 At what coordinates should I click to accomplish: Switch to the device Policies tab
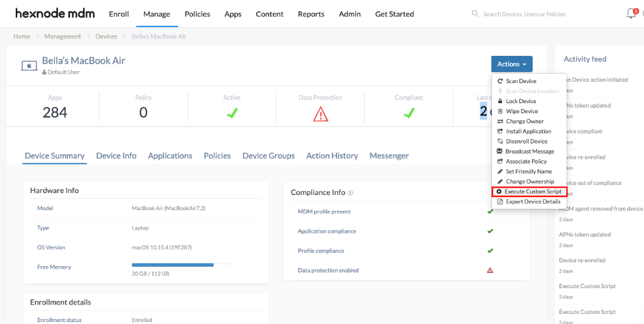[x=217, y=156]
